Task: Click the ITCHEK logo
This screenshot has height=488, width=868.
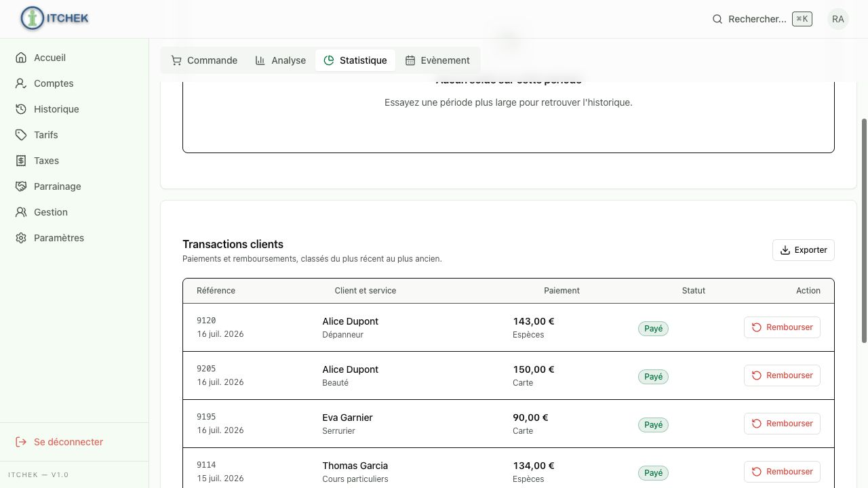Action: click(x=55, y=18)
